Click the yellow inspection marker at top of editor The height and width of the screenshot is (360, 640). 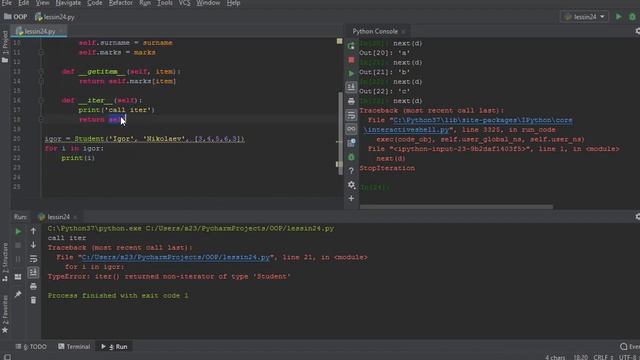click(x=339, y=41)
